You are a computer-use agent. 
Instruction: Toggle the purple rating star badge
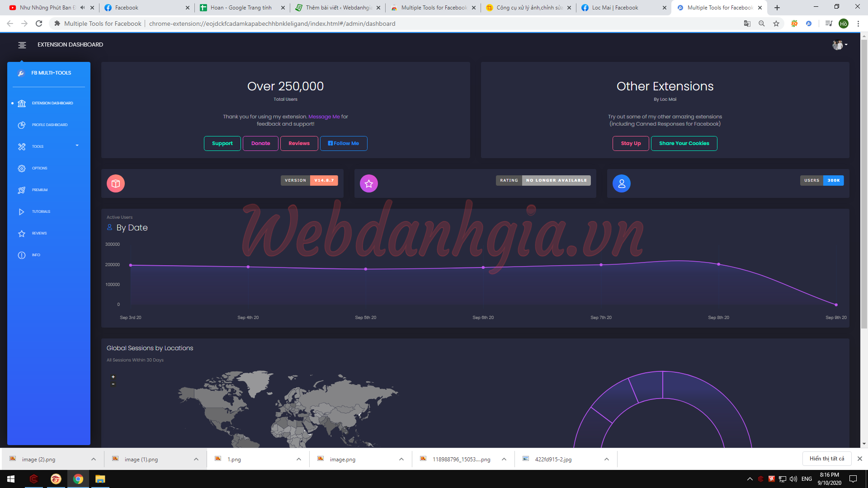(368, 183)
